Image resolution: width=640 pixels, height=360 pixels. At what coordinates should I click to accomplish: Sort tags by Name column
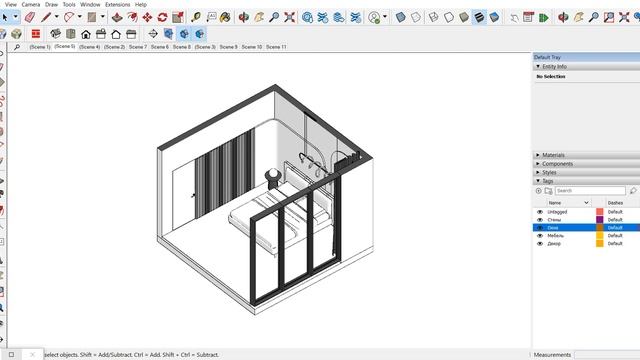[569, 203]
